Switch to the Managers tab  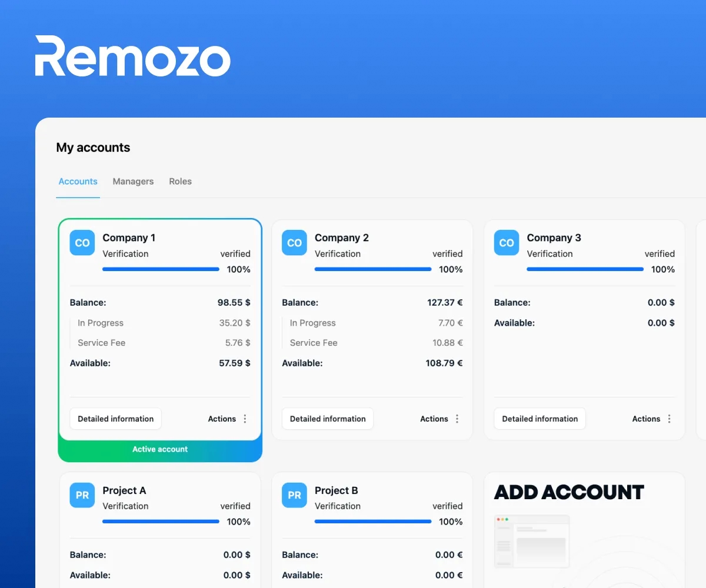click(133, 182)
